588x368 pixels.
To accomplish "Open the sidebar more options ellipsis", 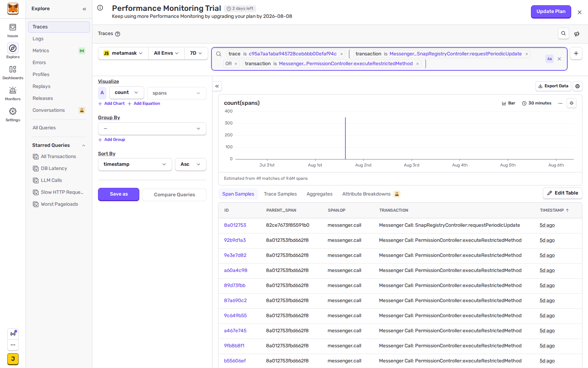I will [13, 345].
